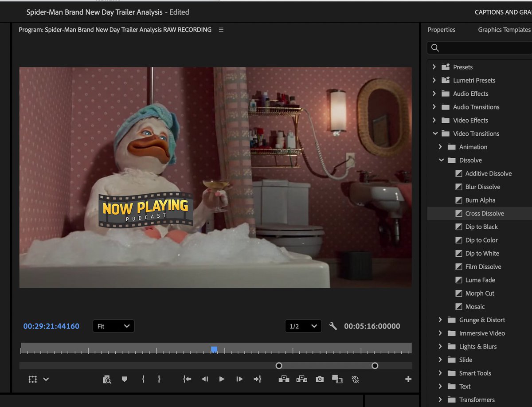Go to Out point
The height and width of the screenshot is (407, 532).
pos(258,379)
